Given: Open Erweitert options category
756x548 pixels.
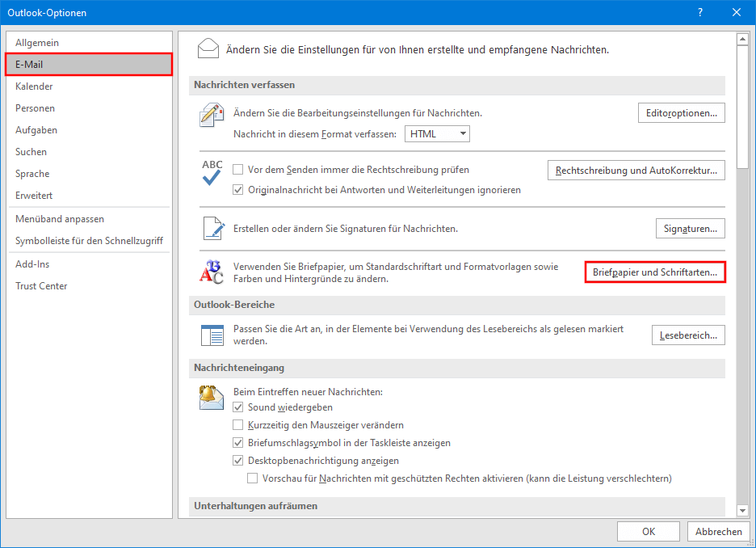Looking at the screenshot, I should coord(89,196).
